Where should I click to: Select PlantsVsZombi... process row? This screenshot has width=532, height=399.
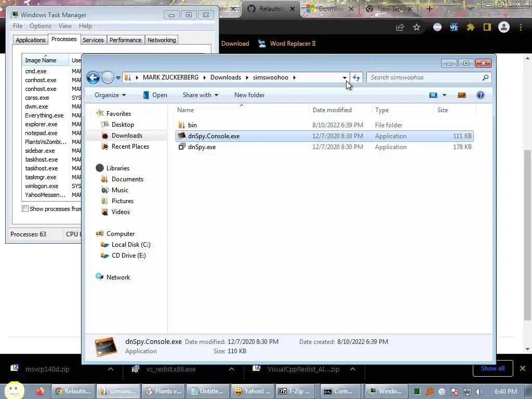point(46,142)
